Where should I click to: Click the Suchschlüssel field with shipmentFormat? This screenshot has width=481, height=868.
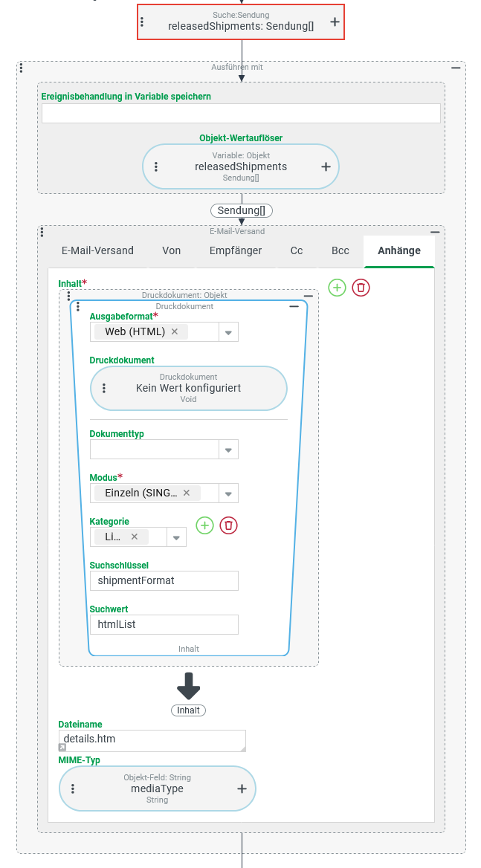(164, 580)
